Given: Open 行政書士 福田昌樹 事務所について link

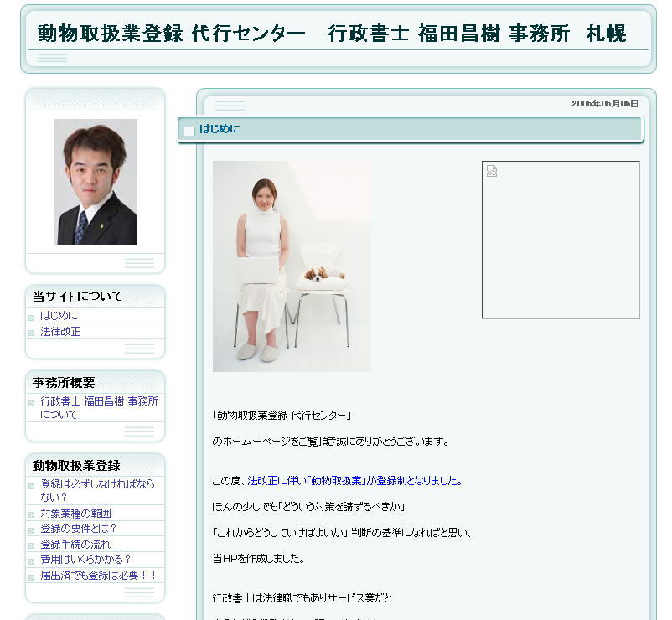Looking at the screenshot, I should [x=99, y=407].
